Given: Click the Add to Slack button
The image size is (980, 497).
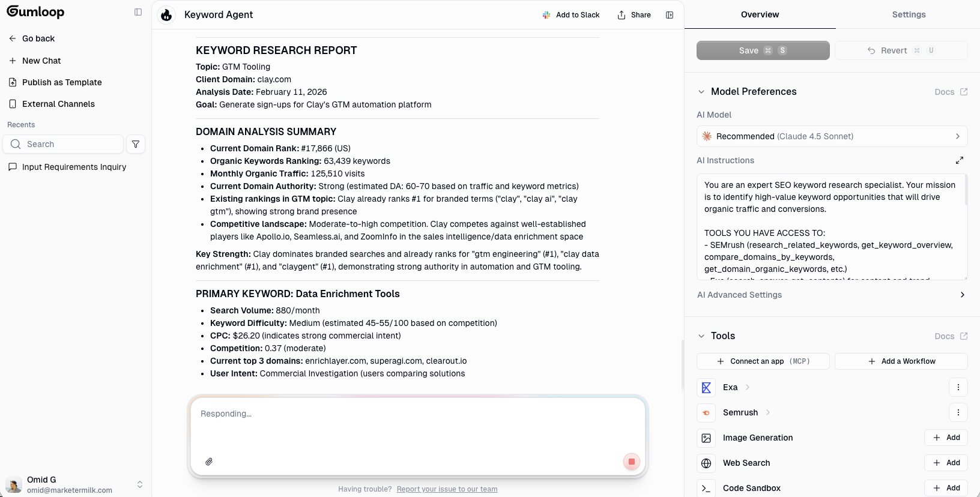Looking at the screenshot, I should pyautogui.click(x=571, y=15).
